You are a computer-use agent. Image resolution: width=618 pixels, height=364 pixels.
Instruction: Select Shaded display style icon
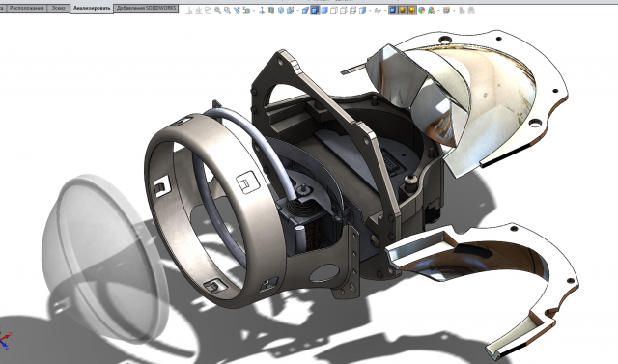324,11
